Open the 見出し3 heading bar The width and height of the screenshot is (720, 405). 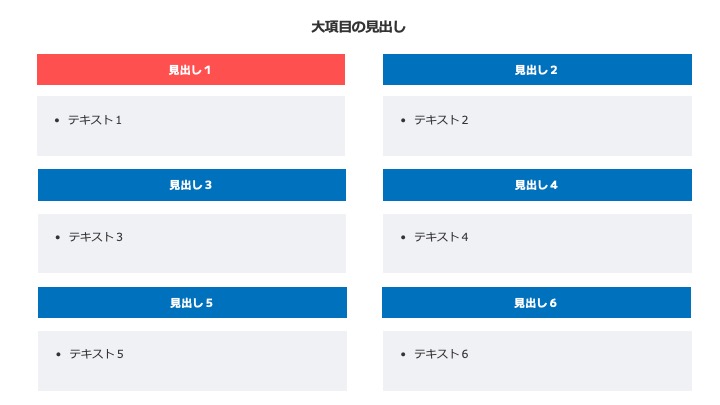click(x=192, y=185)
